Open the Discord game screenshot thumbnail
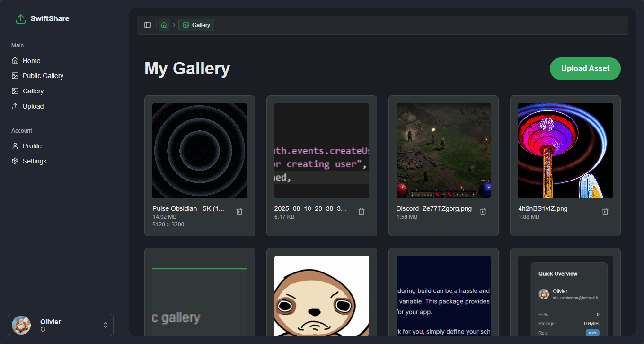 [443, 151]
